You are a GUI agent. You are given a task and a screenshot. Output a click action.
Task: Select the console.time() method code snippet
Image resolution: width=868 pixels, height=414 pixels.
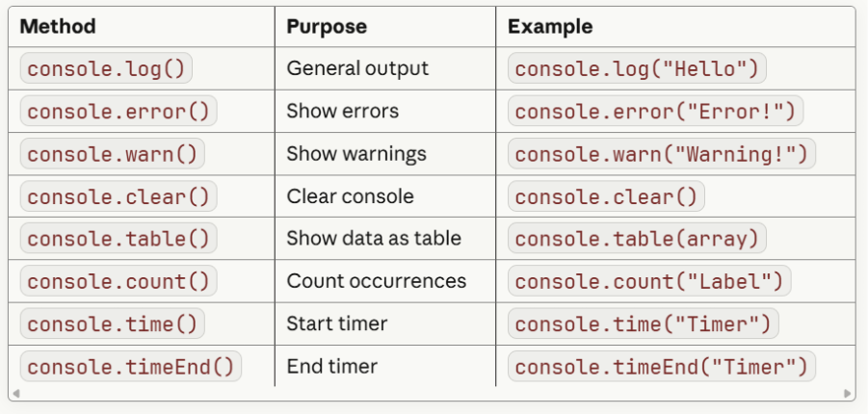tap(112, 323)
